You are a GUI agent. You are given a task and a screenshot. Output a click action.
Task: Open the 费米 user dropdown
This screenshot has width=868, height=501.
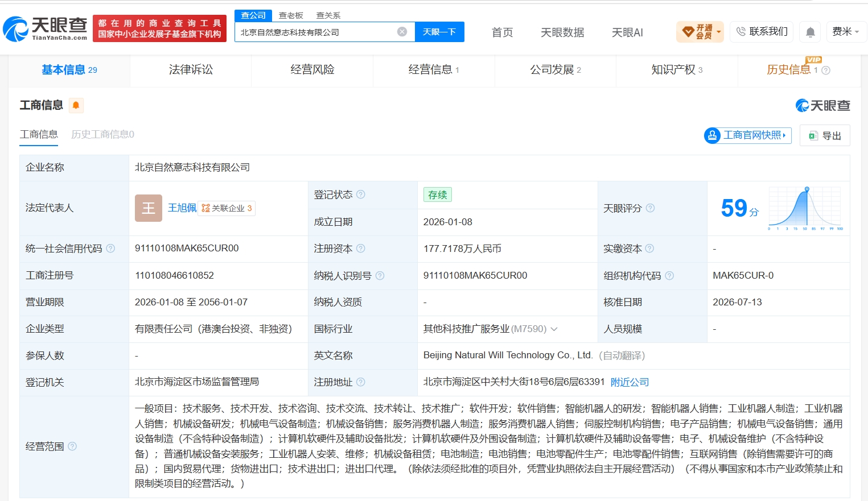pos(846,32)
